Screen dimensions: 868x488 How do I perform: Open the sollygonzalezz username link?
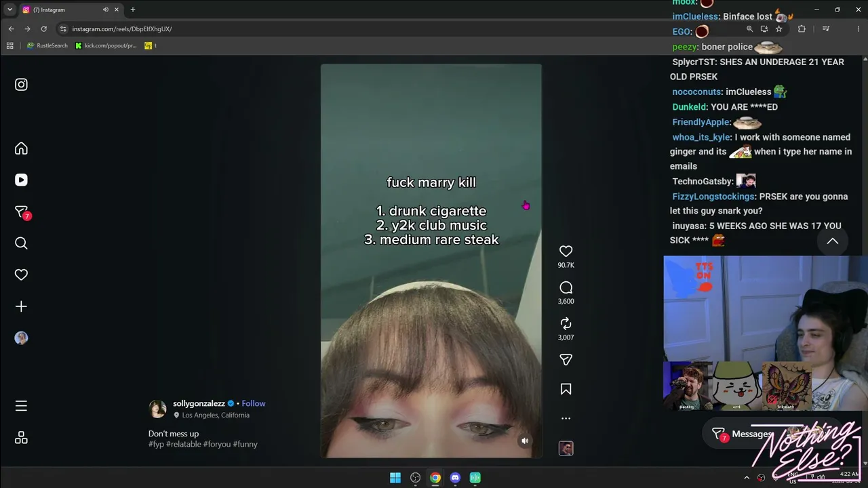(x=199, y=403)
